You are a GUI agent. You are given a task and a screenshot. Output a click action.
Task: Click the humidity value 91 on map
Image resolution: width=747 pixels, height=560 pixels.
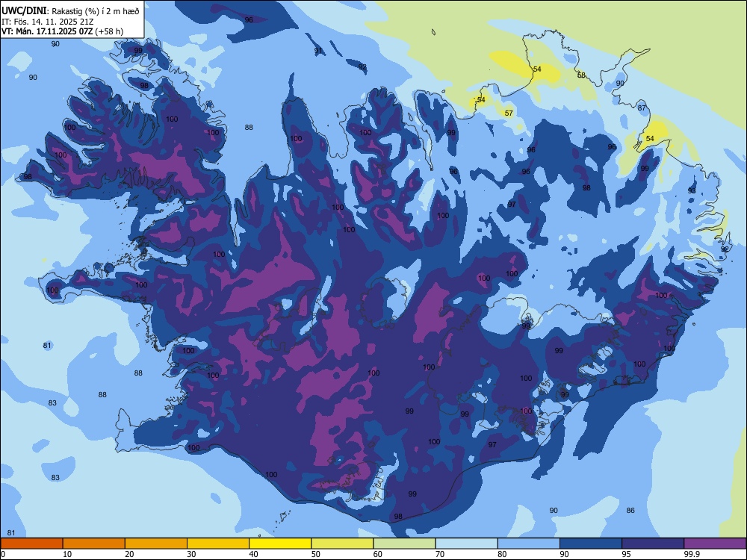(318, 51)
